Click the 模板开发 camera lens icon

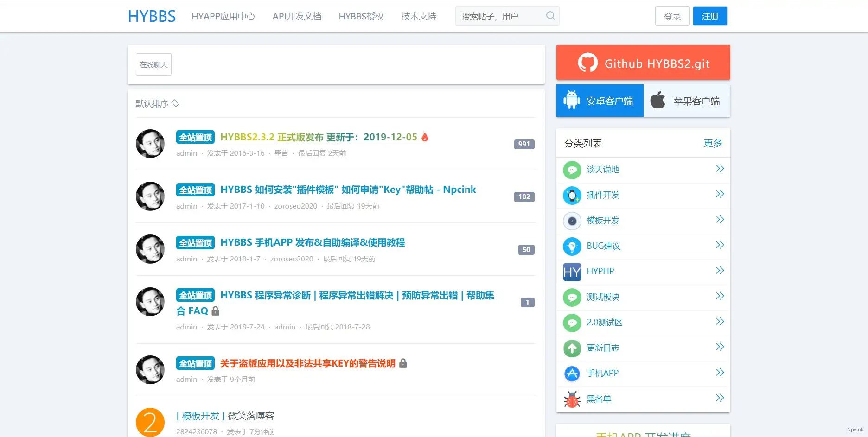coord(572,221)
